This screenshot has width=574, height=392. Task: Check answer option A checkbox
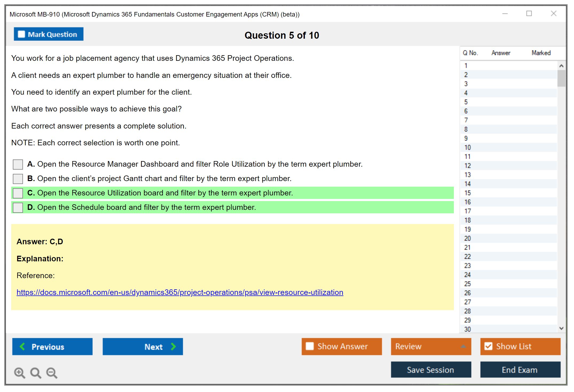pyautogui.click(x=18, y=164)
